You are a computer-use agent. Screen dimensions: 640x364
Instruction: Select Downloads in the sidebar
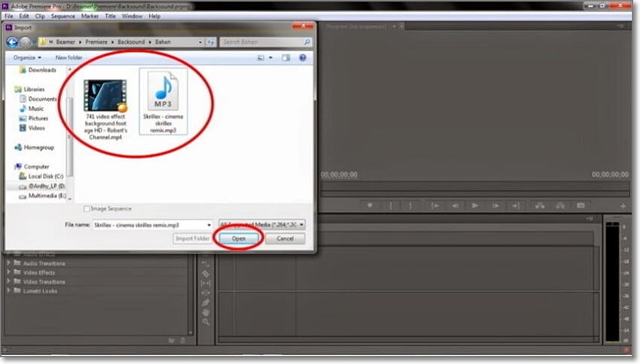38,70
